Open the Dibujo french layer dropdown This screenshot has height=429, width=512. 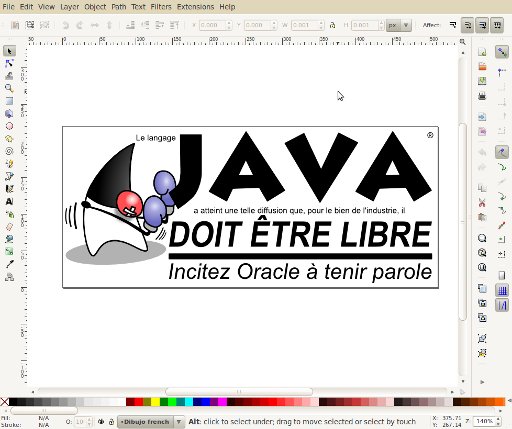[151, 422]
